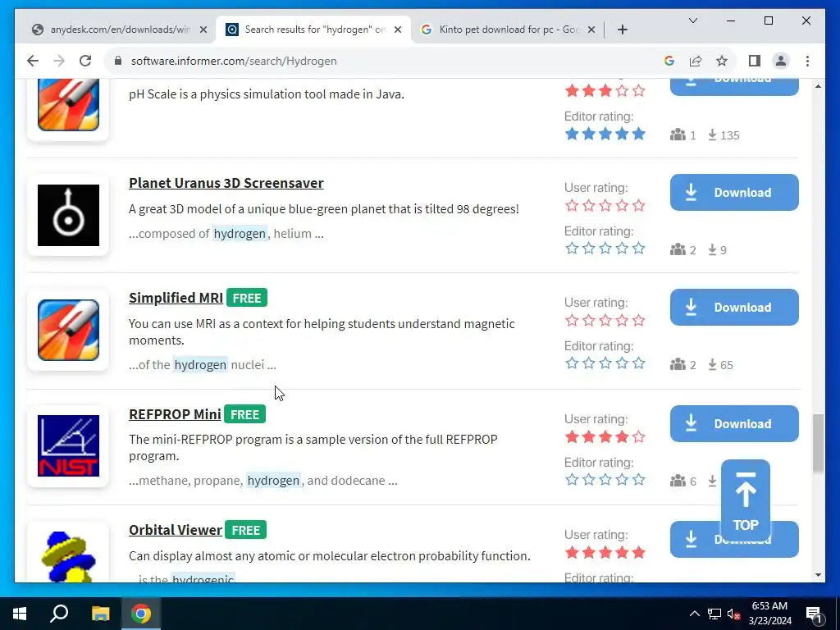Click pH Scale editor rating stars
The width and height of the screenshot is (840, 630).
(605, 134)
